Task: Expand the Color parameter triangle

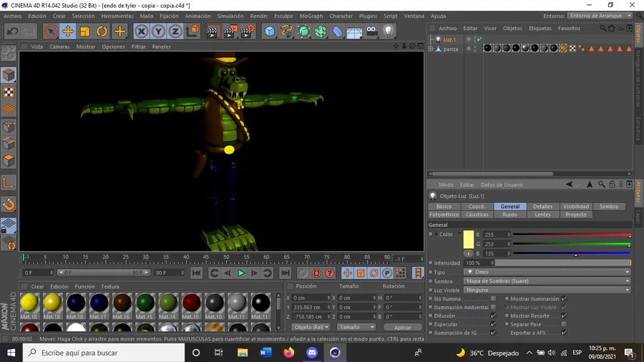Action: point(436,235)
